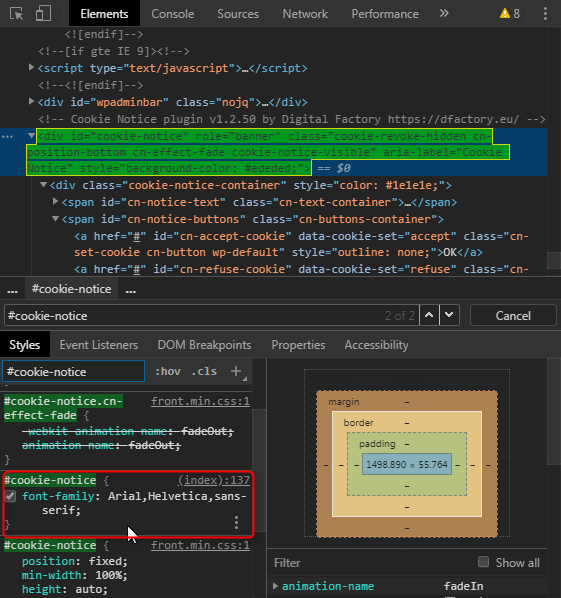561x598 pixels.
Task: Toggle the device toolbar icon
Action: [43, 13]
